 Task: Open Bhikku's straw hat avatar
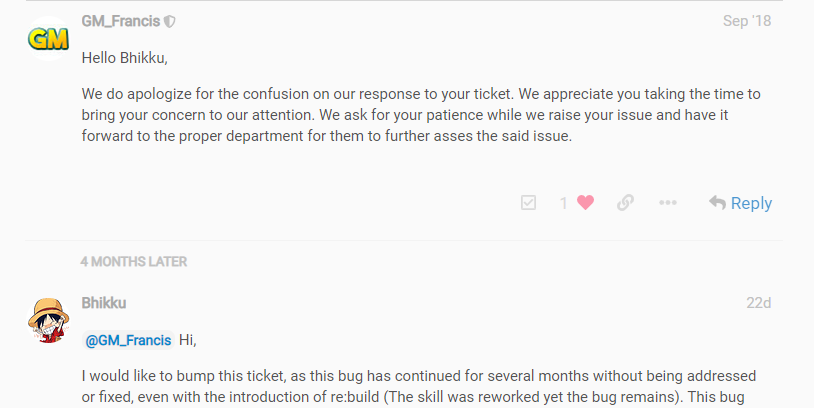(47, 321)
